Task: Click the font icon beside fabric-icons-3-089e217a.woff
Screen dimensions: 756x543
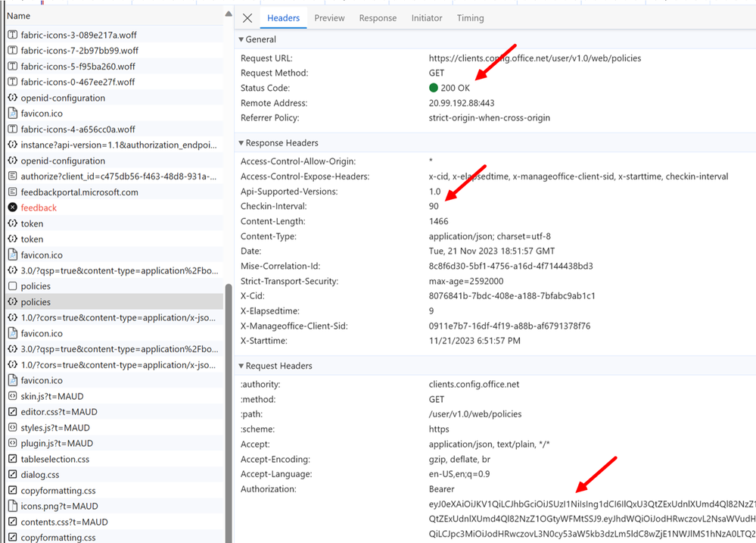Action: point(12,35)
